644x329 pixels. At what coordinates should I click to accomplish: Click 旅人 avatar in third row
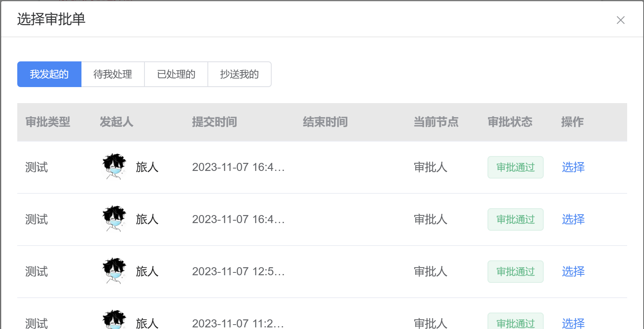pyautogui.click(x=114, y=271)
